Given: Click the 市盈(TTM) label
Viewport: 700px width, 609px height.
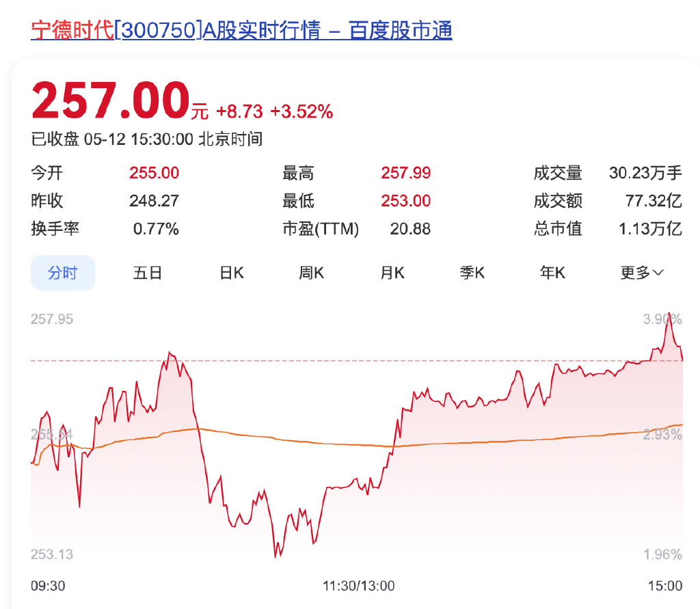Looking at the screenshot, I should (321, 228).
